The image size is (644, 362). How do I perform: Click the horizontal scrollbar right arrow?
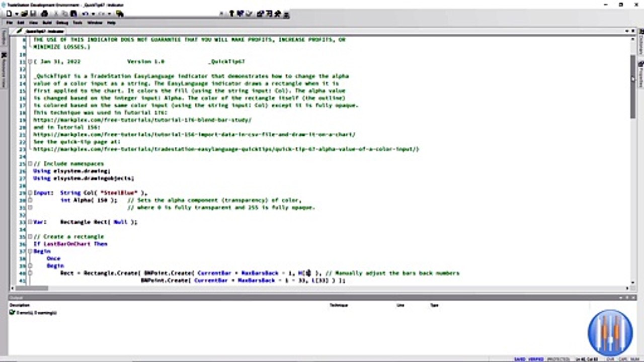coord(627,288)
